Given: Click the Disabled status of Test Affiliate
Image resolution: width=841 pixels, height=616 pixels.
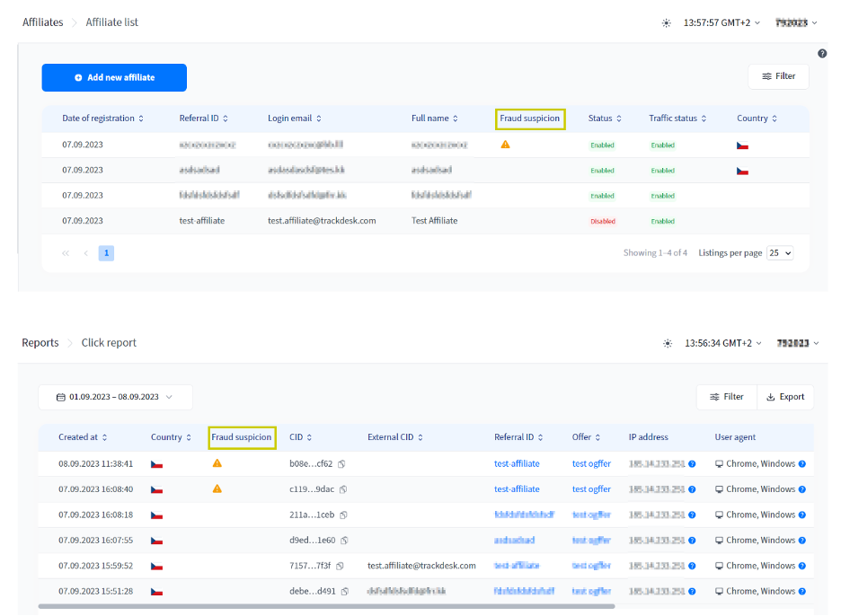Looking at the screenshot, I should coord(603,222).
